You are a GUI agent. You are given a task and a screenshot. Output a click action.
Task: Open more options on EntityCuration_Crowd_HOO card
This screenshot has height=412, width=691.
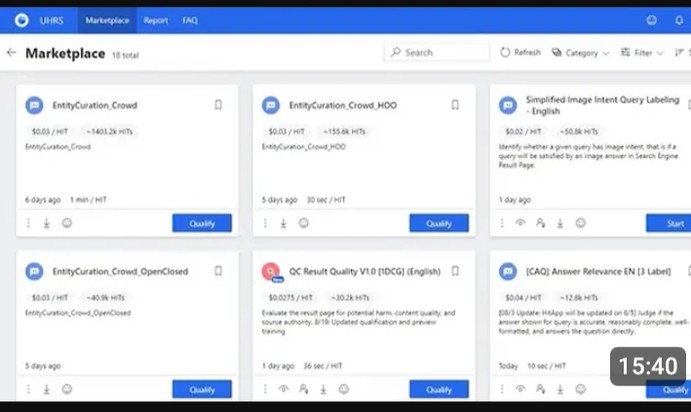265,223
